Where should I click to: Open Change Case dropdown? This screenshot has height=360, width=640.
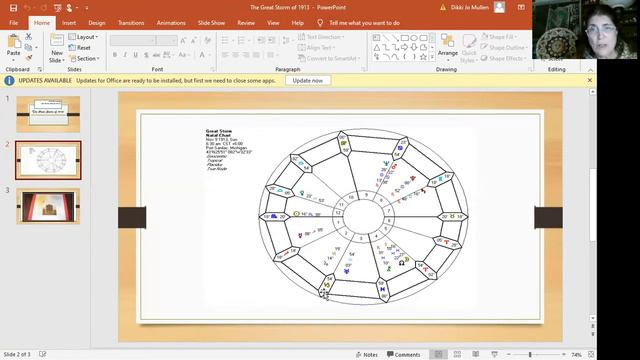[183, 55]
